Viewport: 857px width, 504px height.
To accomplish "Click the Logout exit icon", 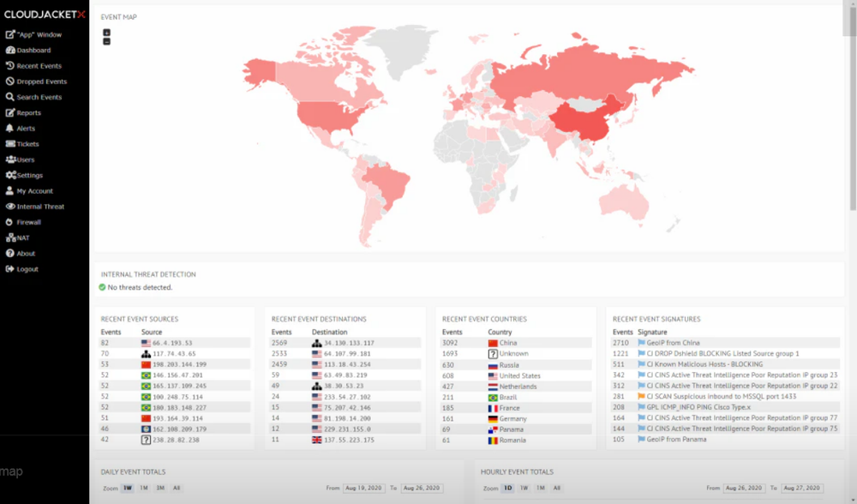I will (9, 269).
